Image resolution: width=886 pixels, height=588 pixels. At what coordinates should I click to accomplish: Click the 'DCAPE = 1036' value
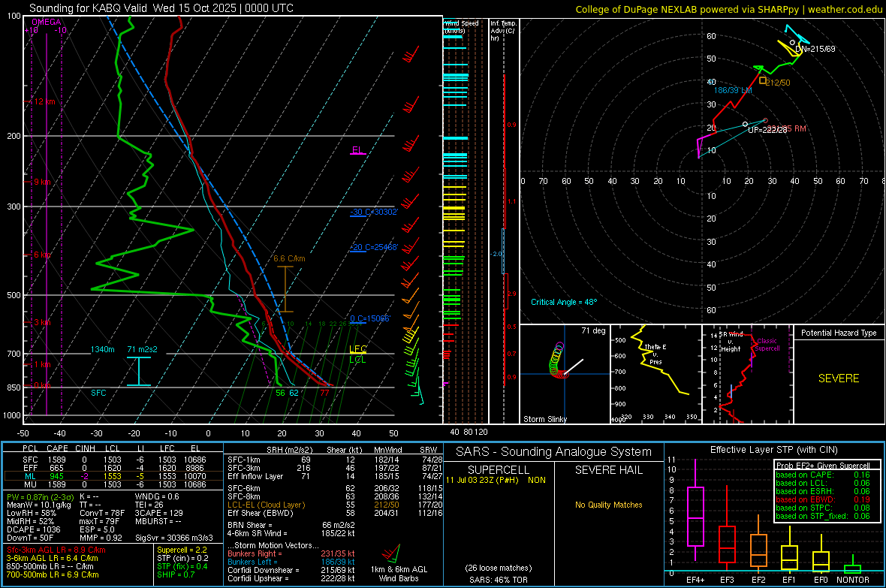coord(33,529)
